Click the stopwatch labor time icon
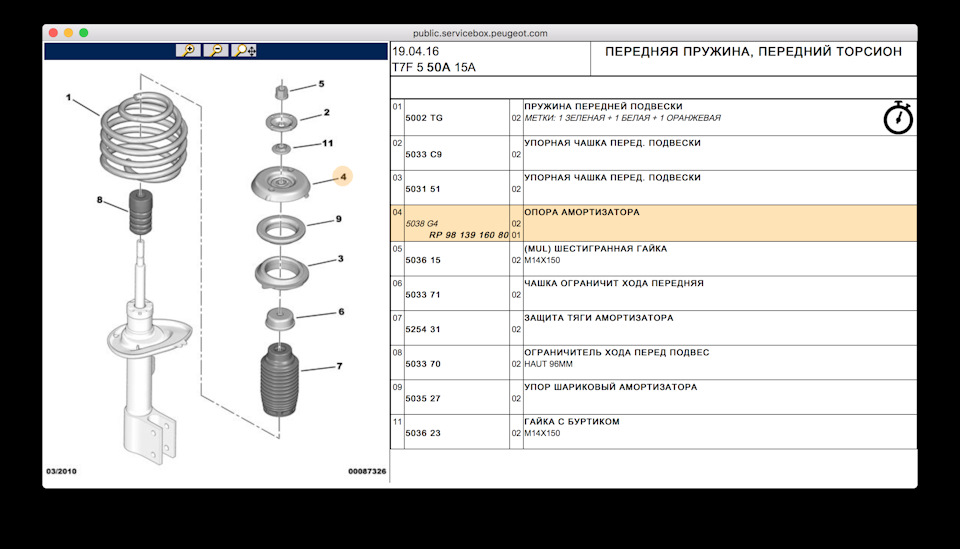 [898, 118]
